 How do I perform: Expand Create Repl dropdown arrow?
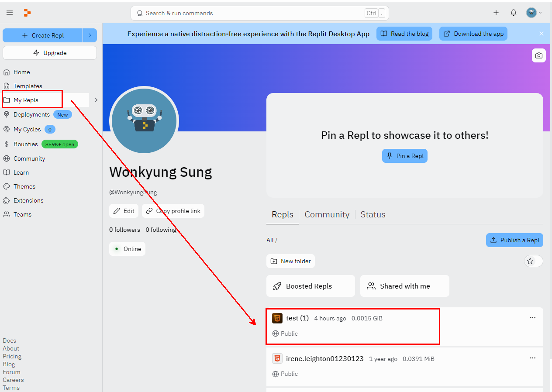point(90,35)
